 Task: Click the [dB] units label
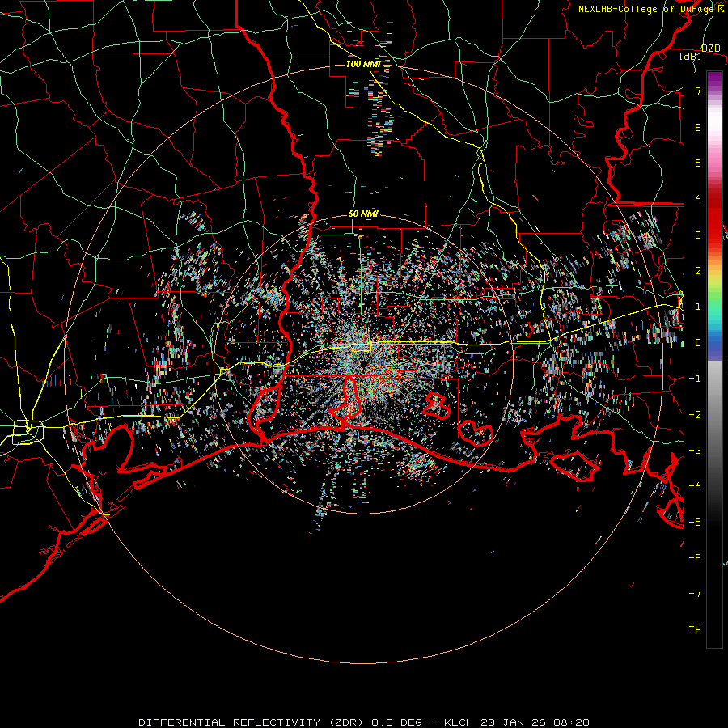click(691, 57)
